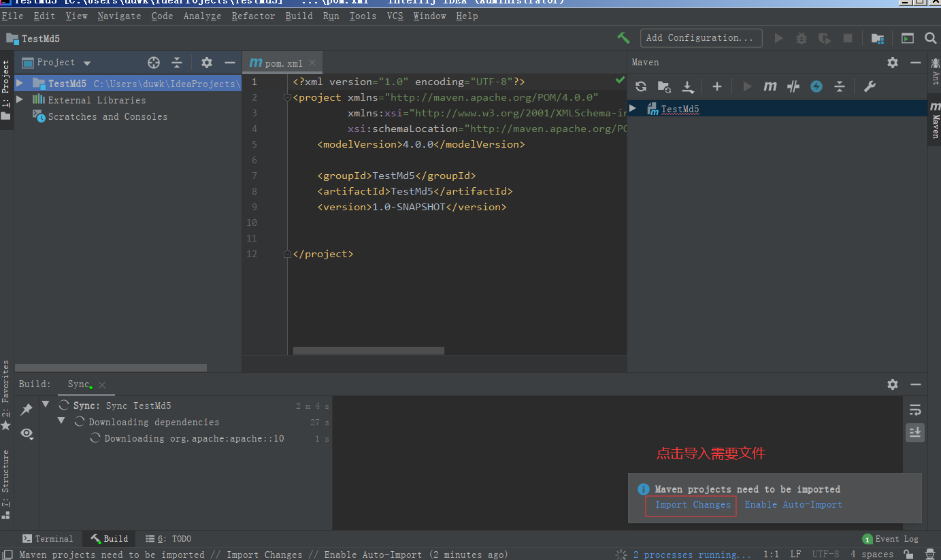
Task: Expand TestMd5 node in Maven panel
Action: pos(633,108)
